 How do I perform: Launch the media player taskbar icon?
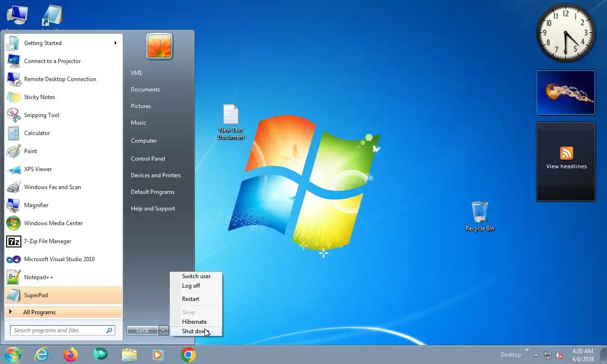158,355
